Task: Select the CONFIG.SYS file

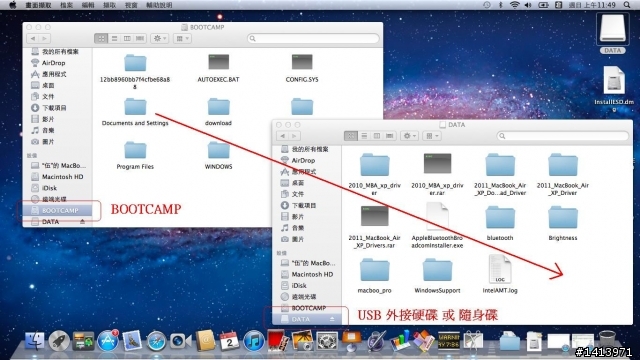Action: coord(302,68)
